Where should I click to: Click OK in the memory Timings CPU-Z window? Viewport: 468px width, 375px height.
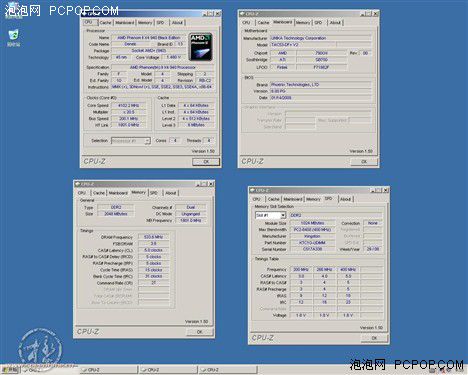click(199, 332)
